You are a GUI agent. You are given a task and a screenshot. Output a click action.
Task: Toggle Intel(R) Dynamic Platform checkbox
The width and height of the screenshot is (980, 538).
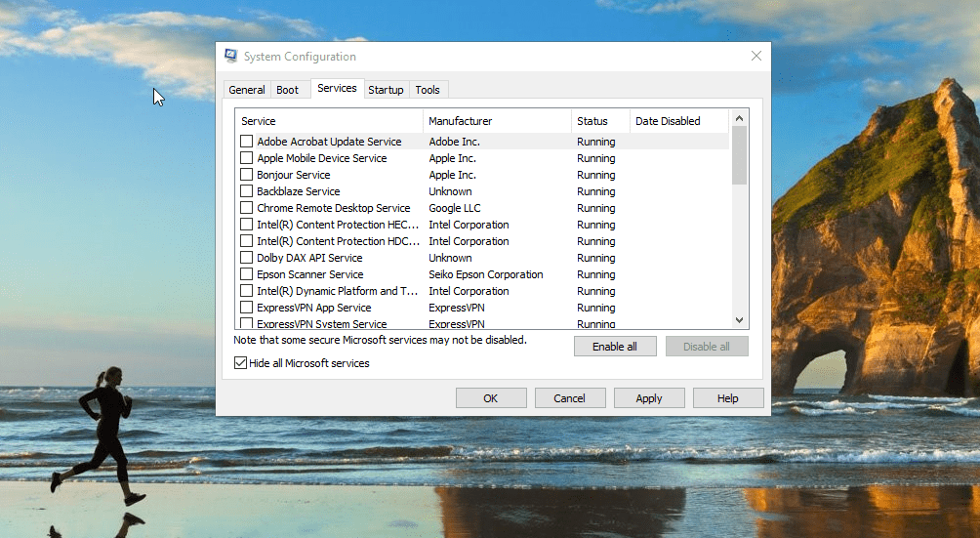(247, 291)
